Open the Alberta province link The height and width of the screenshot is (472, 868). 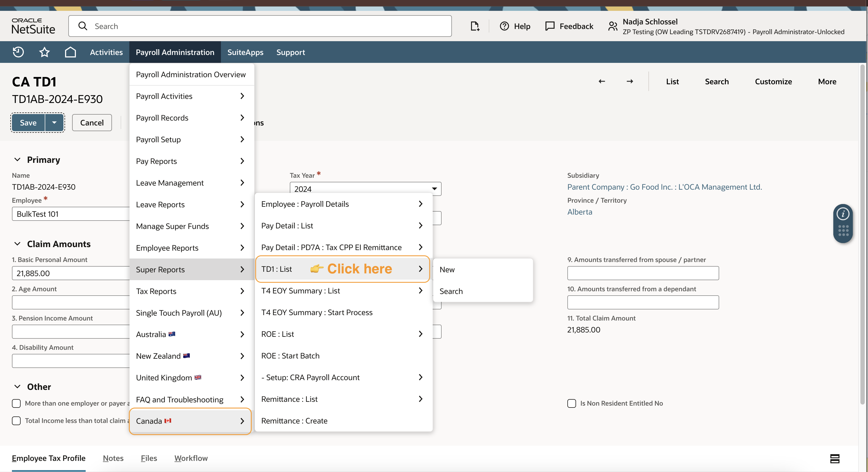coord(579,212)
